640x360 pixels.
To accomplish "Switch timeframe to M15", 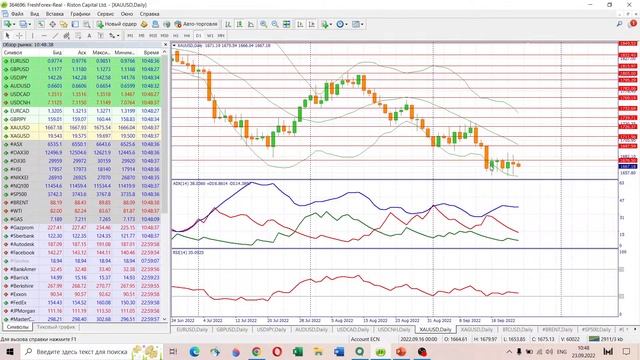I will (x=153, y=36).
